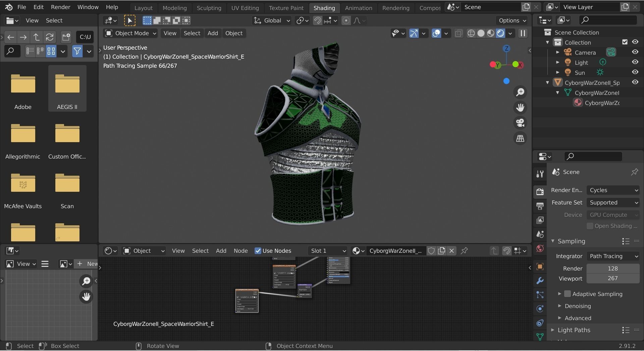Toggle fake user shield for material
644x351 pixels.
431,251
